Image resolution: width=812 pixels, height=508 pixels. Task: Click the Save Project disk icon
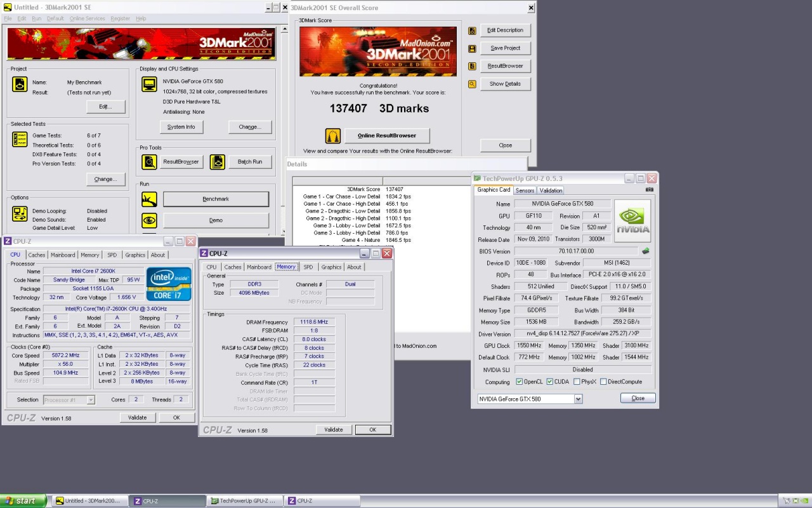click(472, 48)
